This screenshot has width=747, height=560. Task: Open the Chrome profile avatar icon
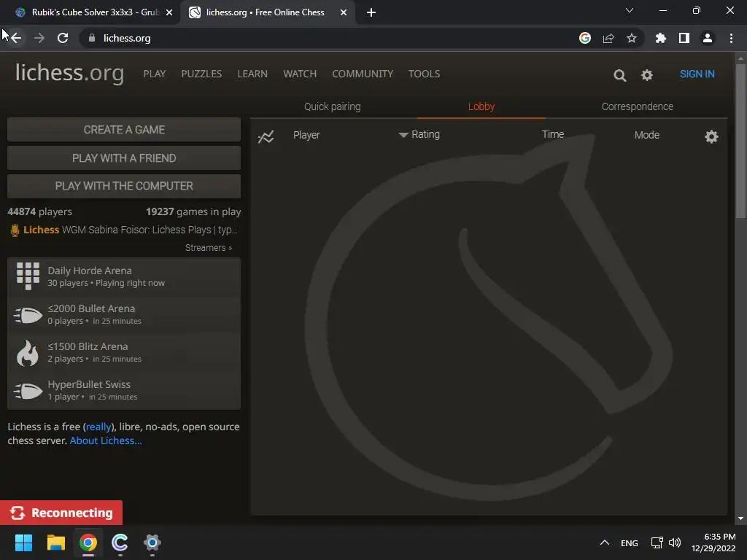pyautogui.click(x=708, y=38)
